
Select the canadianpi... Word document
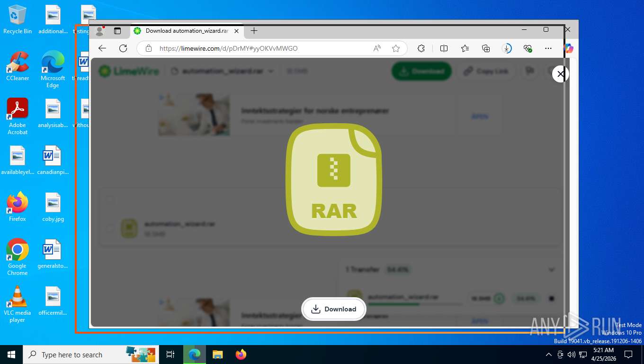(x=53, y=161)
